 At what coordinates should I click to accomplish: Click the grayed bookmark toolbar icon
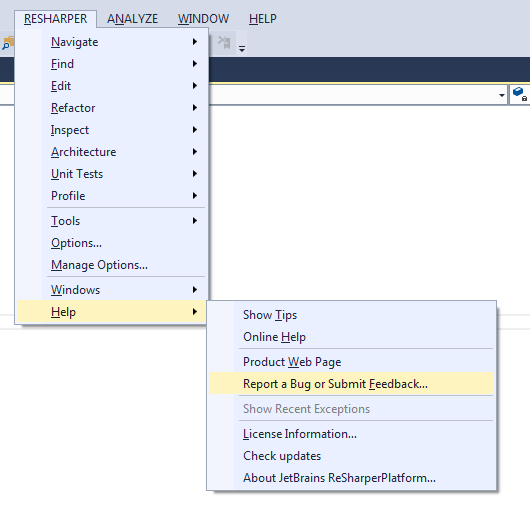tap(224, 43)
